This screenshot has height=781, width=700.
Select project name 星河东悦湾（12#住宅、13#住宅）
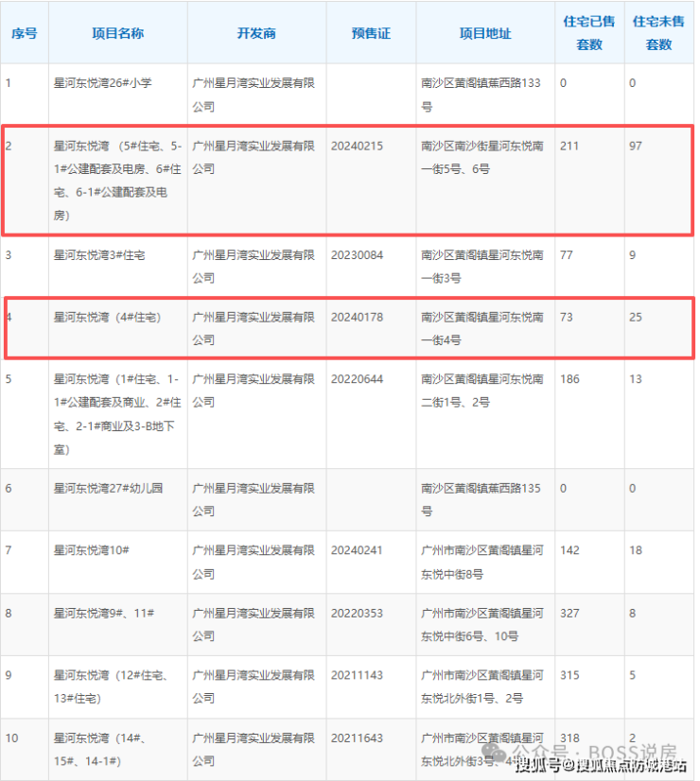click(111, 686)
